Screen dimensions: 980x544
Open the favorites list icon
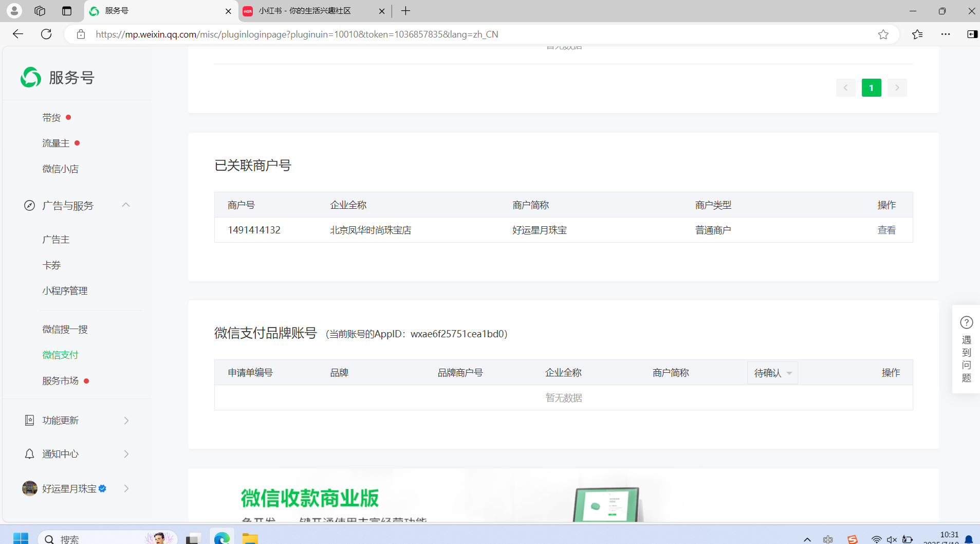pos(917,34)
